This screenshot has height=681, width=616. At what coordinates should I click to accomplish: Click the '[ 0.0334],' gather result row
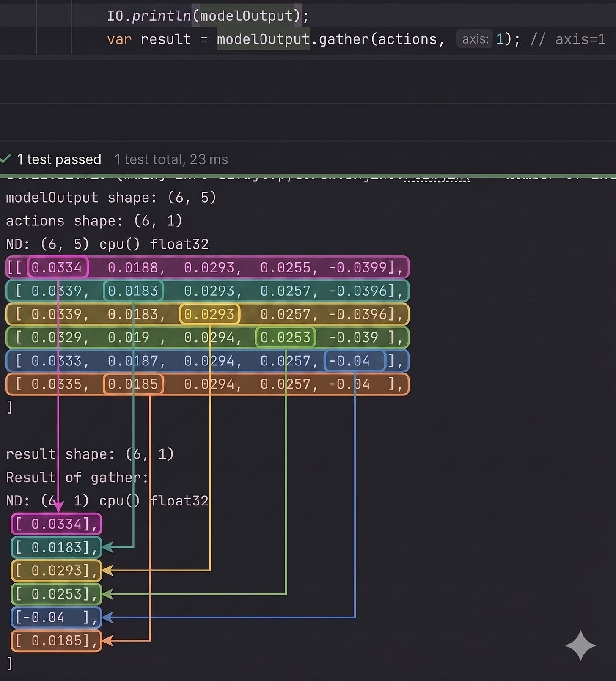point(56,524)
